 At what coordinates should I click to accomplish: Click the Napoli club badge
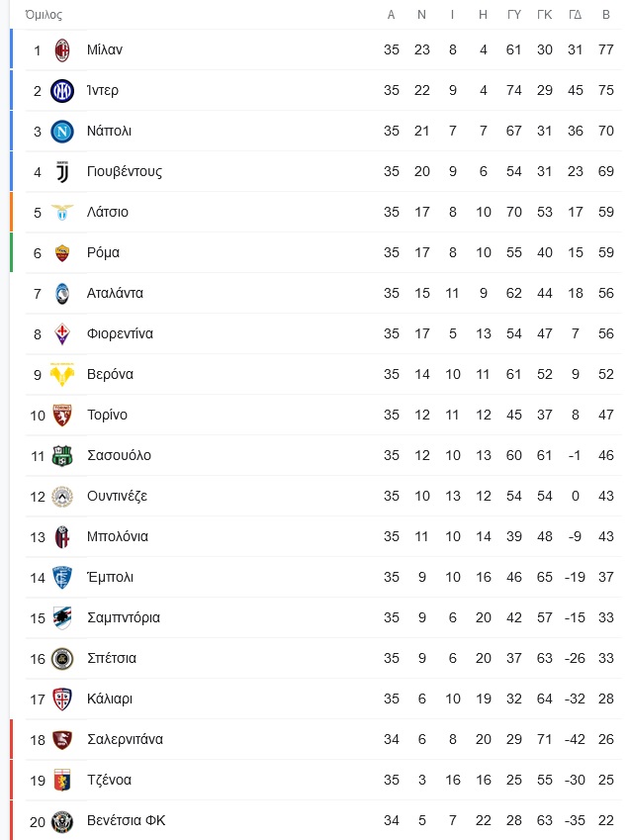(62, 132)
